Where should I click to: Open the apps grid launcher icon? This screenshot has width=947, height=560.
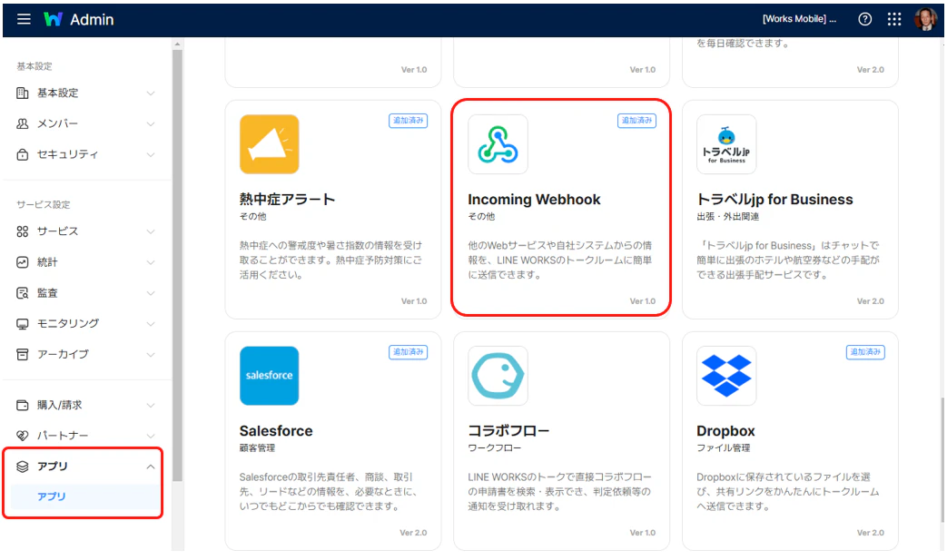click(894, 19)
